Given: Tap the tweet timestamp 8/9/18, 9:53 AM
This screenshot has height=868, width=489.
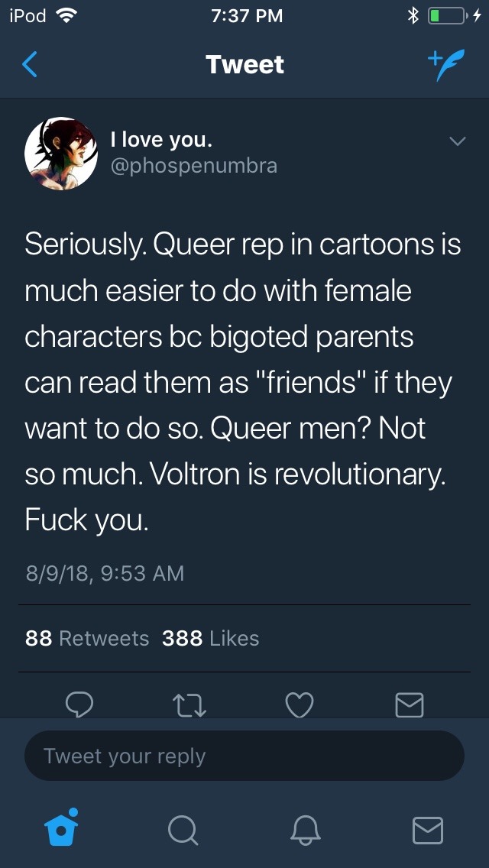Looking at the screenshot, I should click(x=105, y=573).
